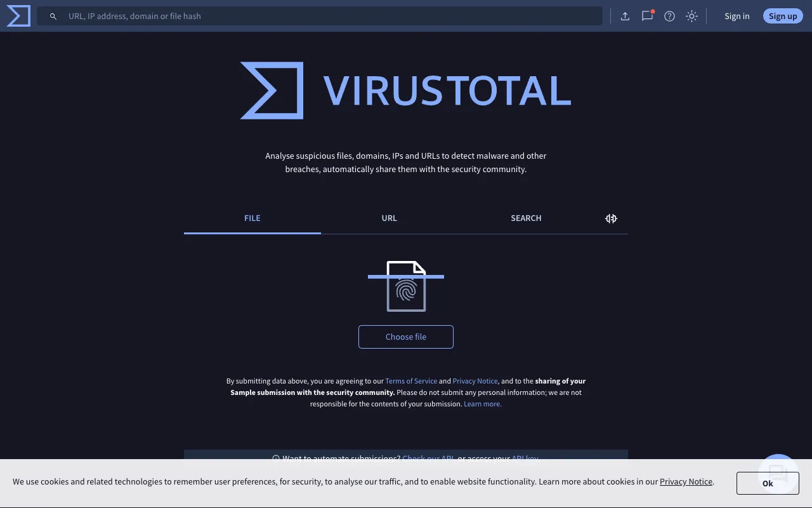The height and width of the screenshot is (508, 812).
Task: Click the VirusTotal logo in the top-left corner
Action: point(17,15)
